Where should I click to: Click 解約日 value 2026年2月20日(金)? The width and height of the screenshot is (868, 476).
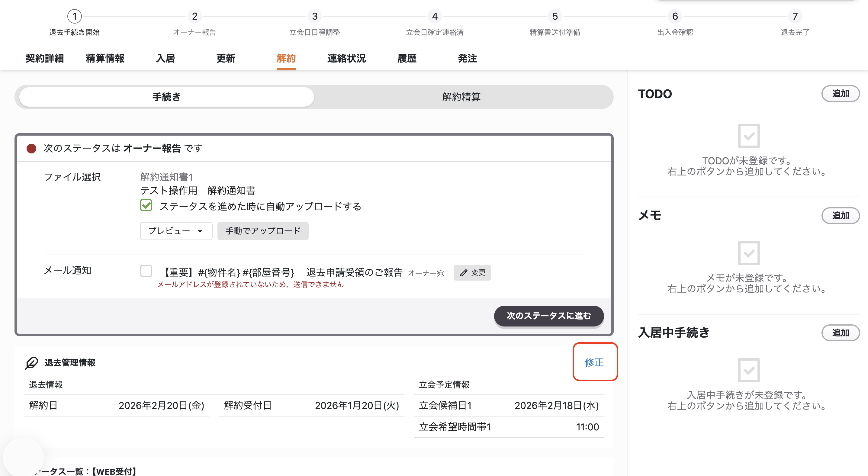click(161, 405)
